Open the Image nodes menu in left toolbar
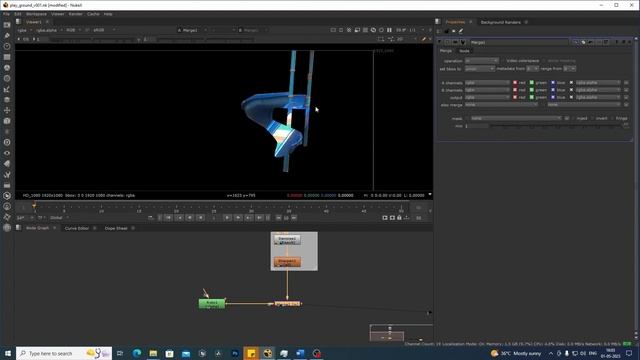The height and width of the screenshot is (360, 640). 7,25
